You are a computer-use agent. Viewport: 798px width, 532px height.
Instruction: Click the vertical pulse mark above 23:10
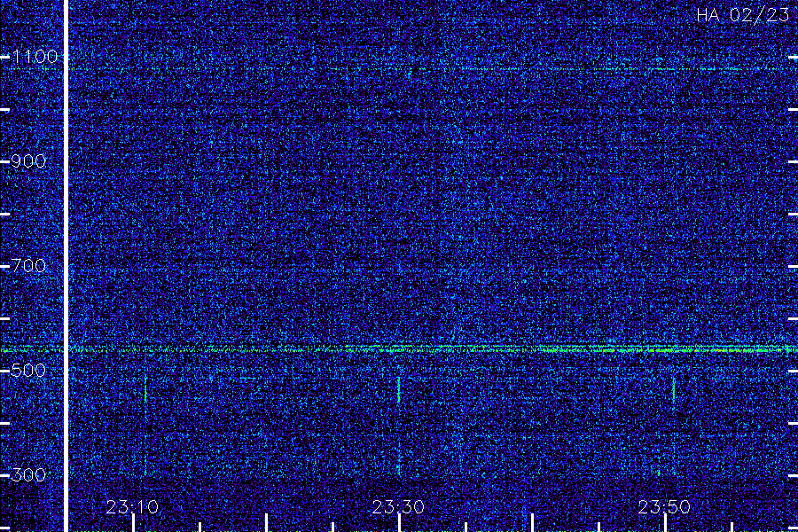coord(146,390)
